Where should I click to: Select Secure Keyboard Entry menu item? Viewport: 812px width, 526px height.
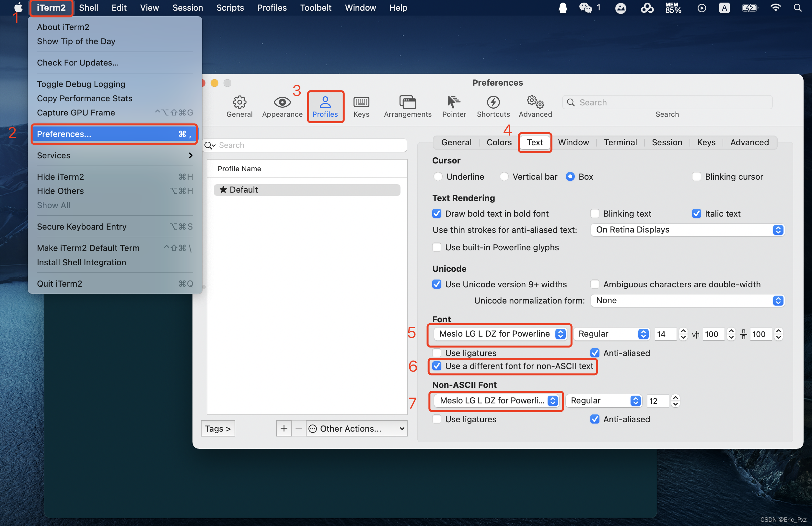pyautogui.click(x=115, y=226)
